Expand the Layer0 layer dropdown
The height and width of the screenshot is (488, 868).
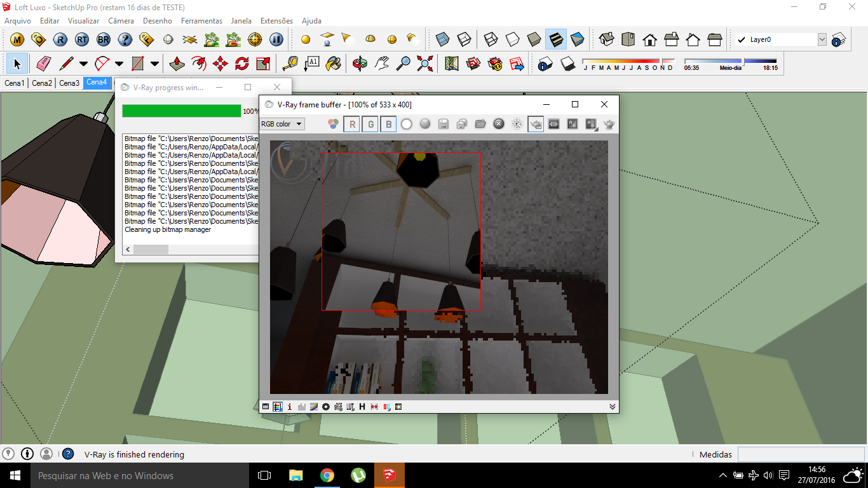coord(822,39)
